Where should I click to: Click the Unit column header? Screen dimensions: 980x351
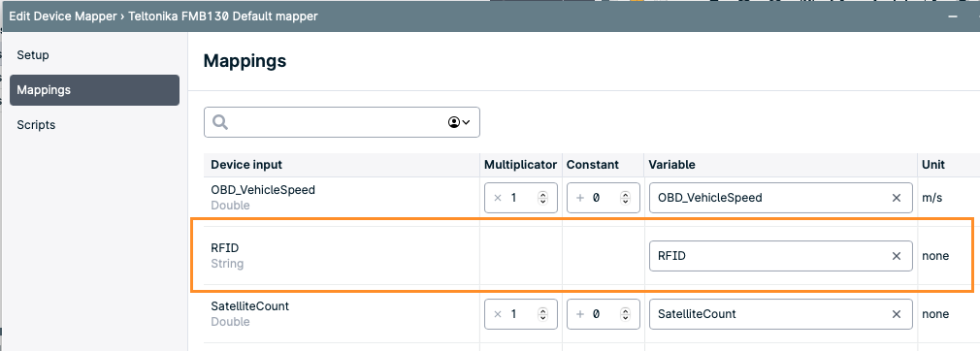click(x=933, y=165)
